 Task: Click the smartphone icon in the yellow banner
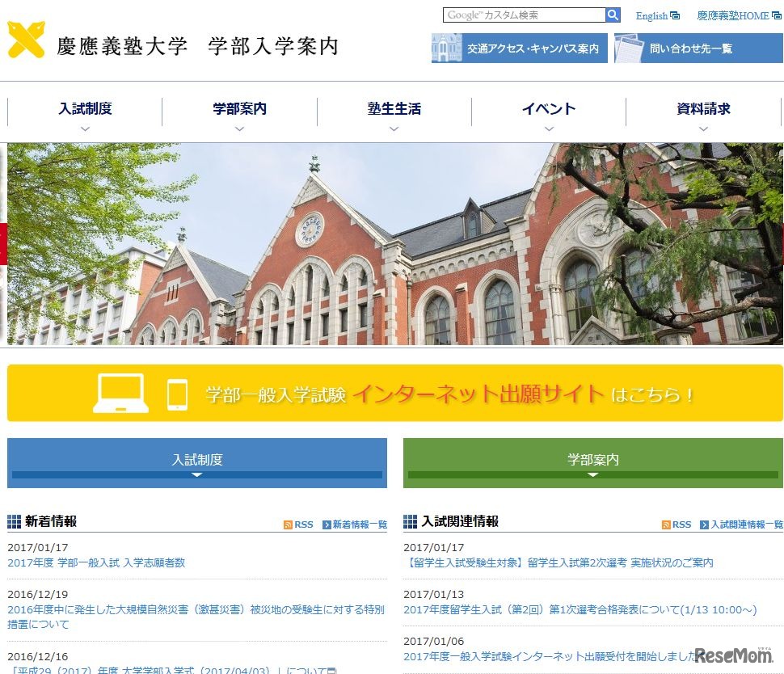(x=178, y=395)
